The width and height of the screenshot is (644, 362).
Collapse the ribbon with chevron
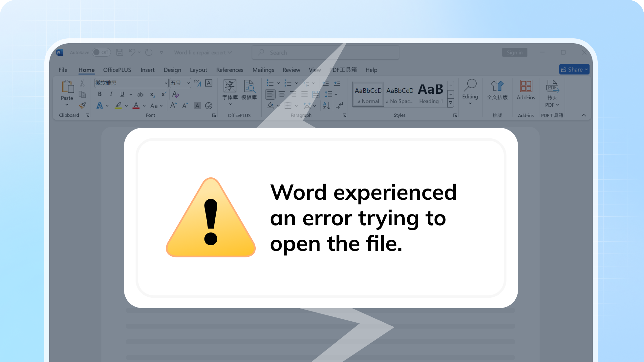[584, 115]
